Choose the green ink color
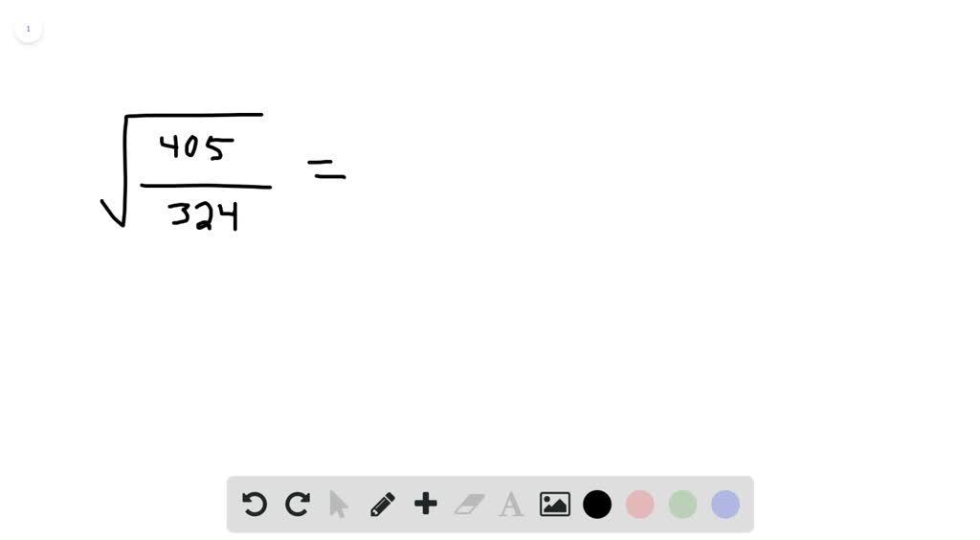Screen dimensions: 980x540 click(682, 505)
